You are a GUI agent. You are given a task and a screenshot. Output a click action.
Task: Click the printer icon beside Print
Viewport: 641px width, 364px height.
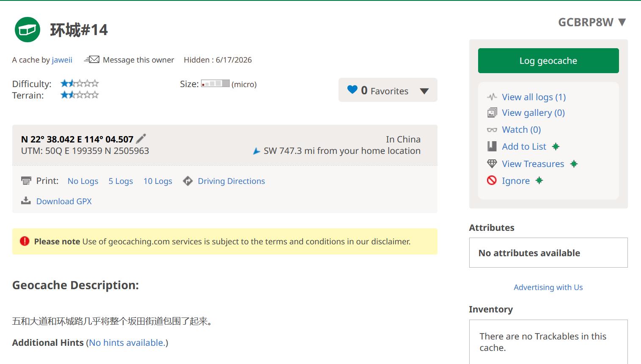[26, 181]
